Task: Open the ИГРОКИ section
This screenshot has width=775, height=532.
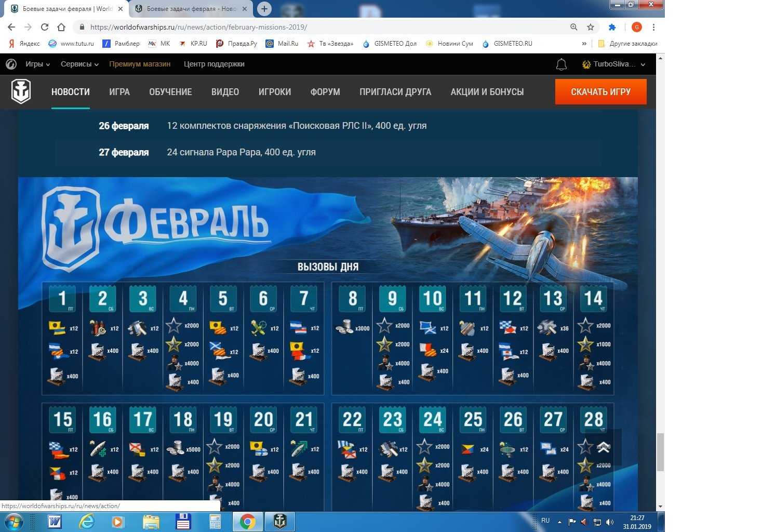Action: (275, 92)
